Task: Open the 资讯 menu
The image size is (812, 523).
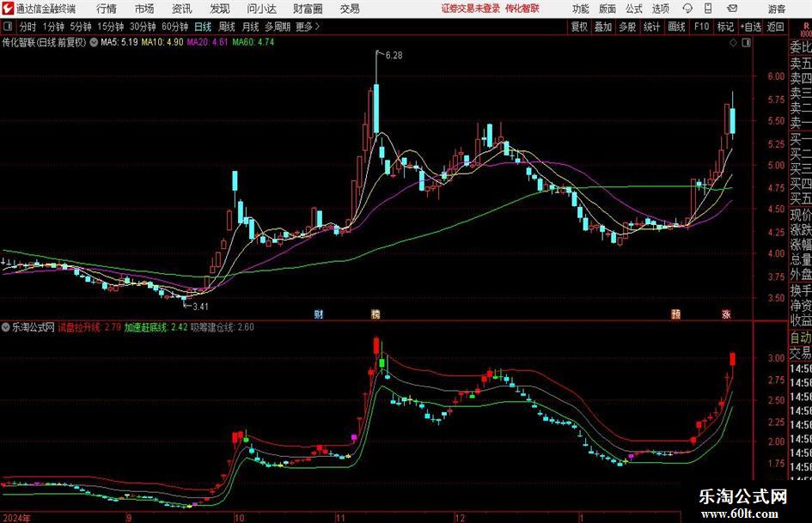Action: click(x=182, y=9)
